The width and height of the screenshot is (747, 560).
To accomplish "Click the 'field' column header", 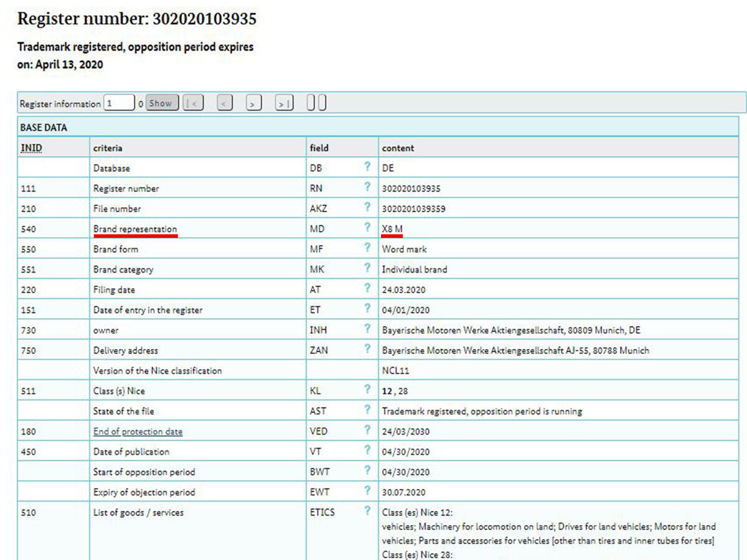I will pyautogui.click(x=319, y=148).
